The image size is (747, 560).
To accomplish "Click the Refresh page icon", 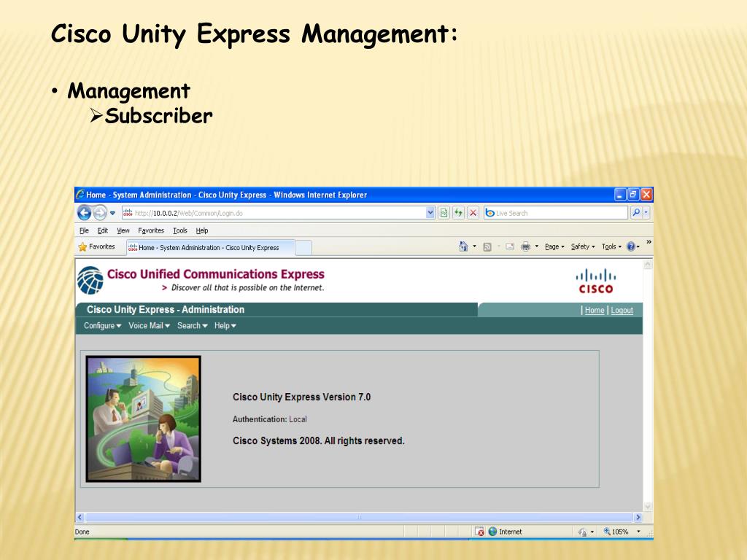I will (x=458, y=213).
